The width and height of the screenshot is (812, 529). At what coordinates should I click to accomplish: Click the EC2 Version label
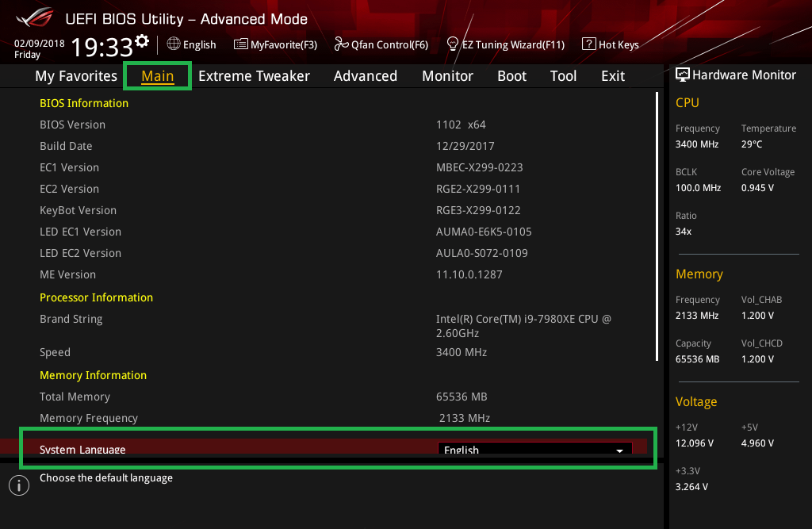pos(70,189)
